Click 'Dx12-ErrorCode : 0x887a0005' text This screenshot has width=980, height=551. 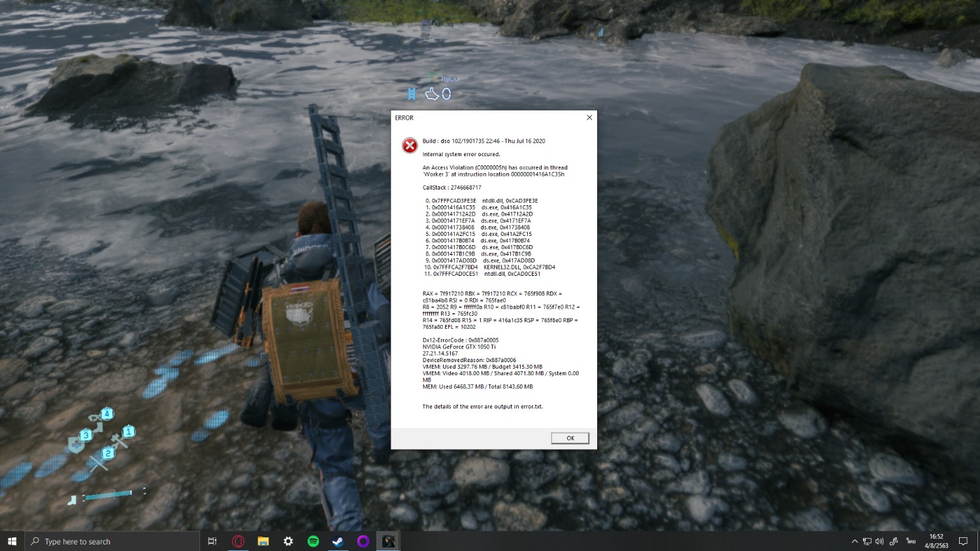pos(461,340)
